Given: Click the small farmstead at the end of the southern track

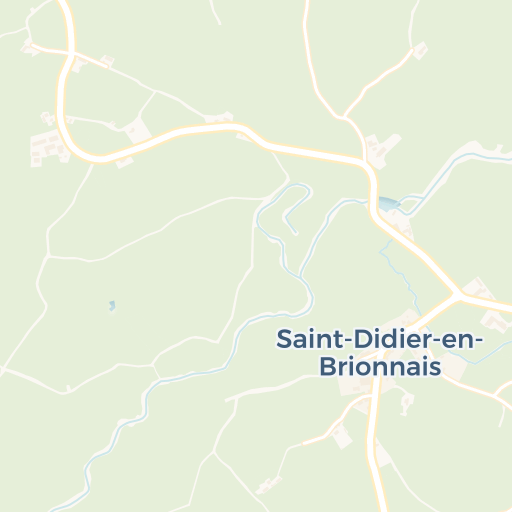Looking at the screenshot, I should pyautogui.click(x=268, y=485).
